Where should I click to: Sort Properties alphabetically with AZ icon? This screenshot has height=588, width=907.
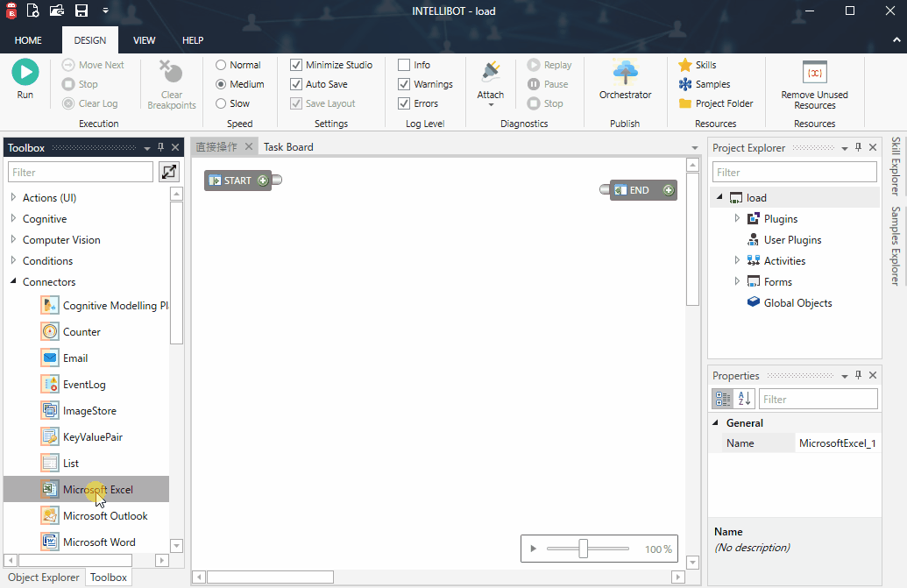coord(741,398)
